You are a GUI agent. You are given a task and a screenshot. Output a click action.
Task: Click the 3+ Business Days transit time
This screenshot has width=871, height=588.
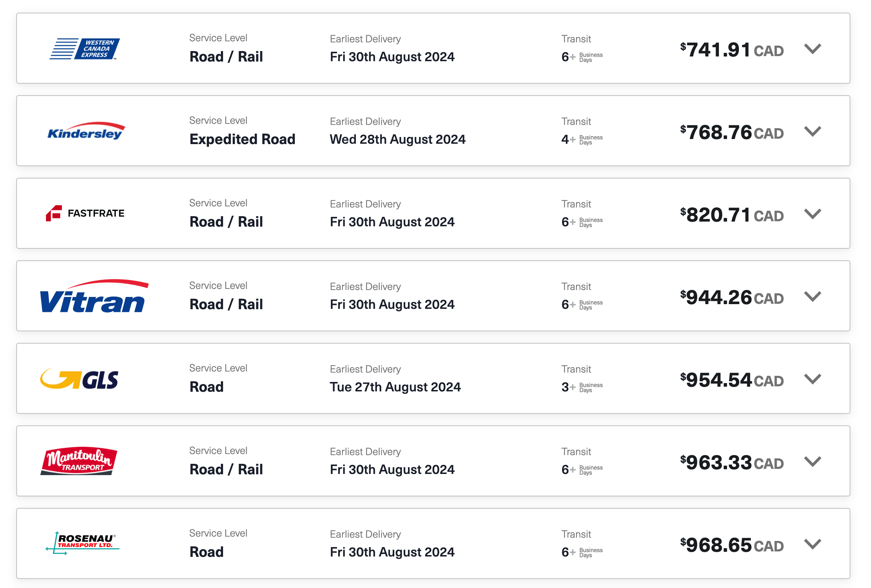582,387
